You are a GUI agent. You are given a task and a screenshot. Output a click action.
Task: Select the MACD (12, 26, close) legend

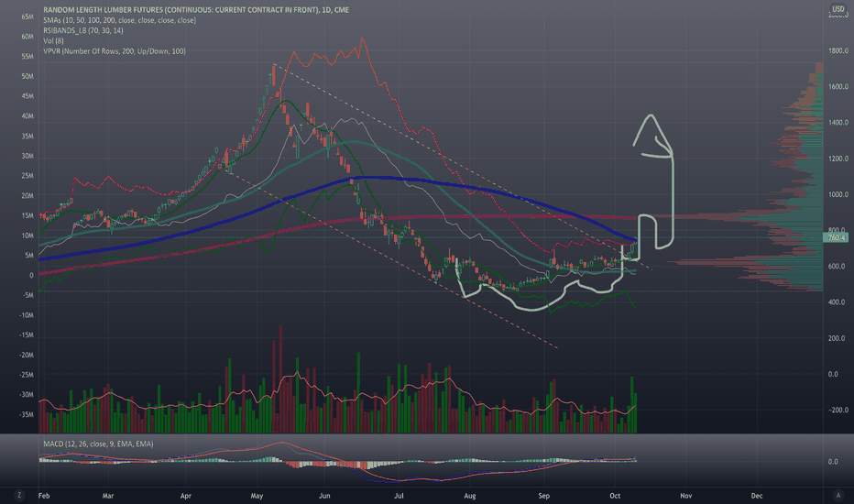tap(98, 444)
